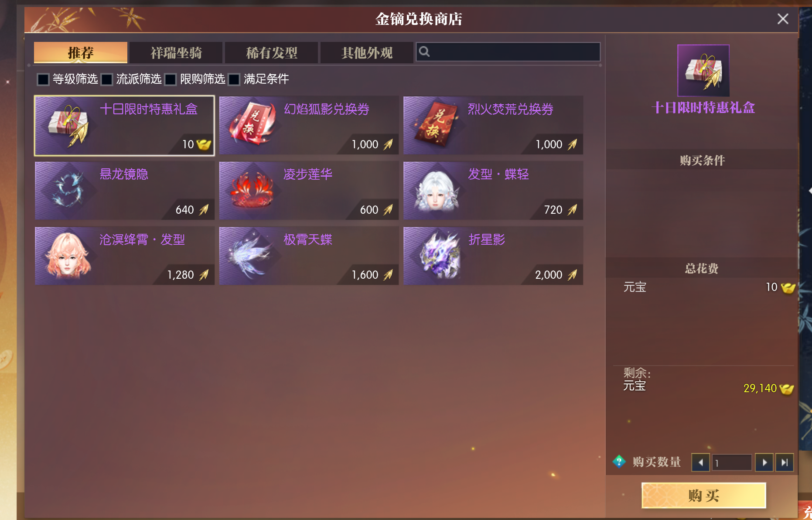Check the 限购筛选 checkbox
Viewport: 812px width, 520px height.
click(x=171, y=79)
